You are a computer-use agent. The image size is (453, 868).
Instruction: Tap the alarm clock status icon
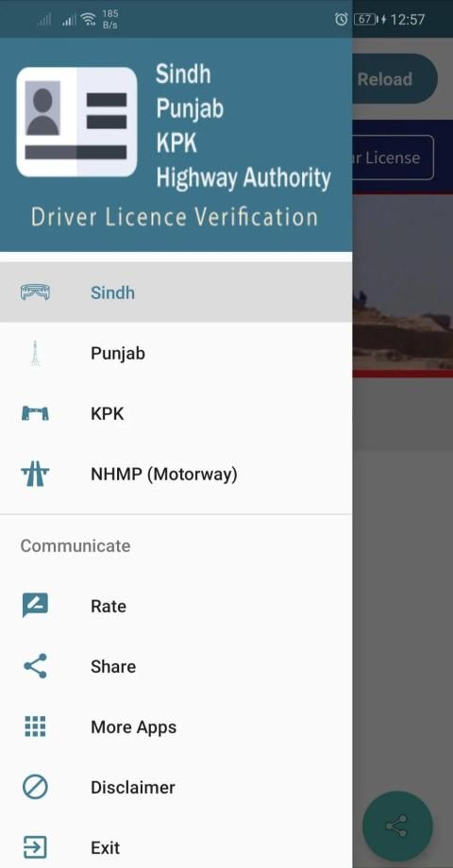(341, 20)
